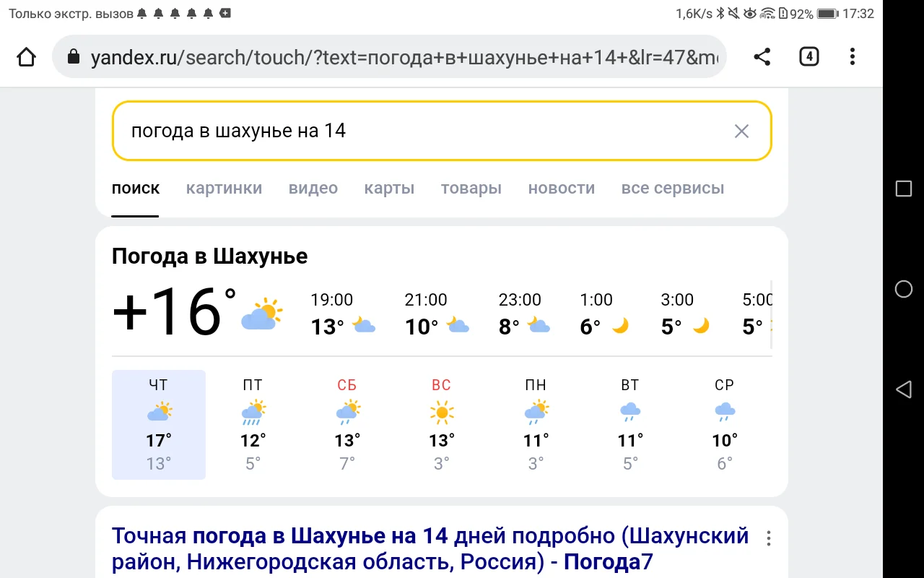Screen dimensions: 924x578
Task: Select the rainy weather icon under ПТ
Action: pyautogui.click(x=253, y=412)
